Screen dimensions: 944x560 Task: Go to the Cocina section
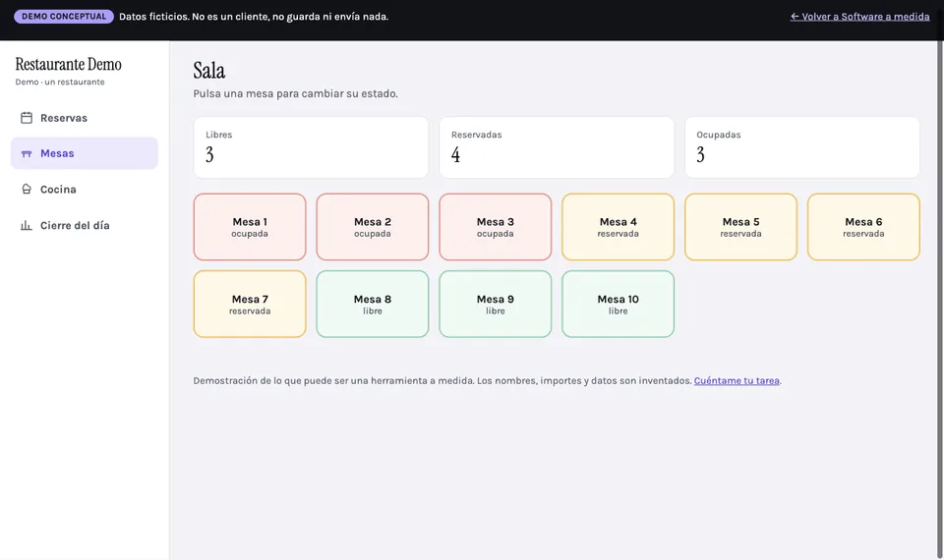pyautogui.click(x=85, y=189)
